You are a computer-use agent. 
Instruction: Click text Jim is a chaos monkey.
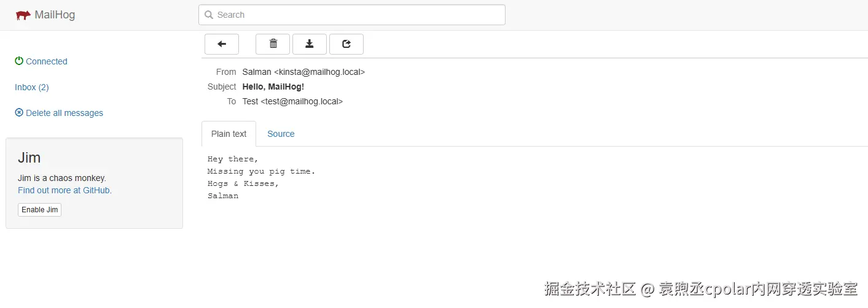coord(62,178)
